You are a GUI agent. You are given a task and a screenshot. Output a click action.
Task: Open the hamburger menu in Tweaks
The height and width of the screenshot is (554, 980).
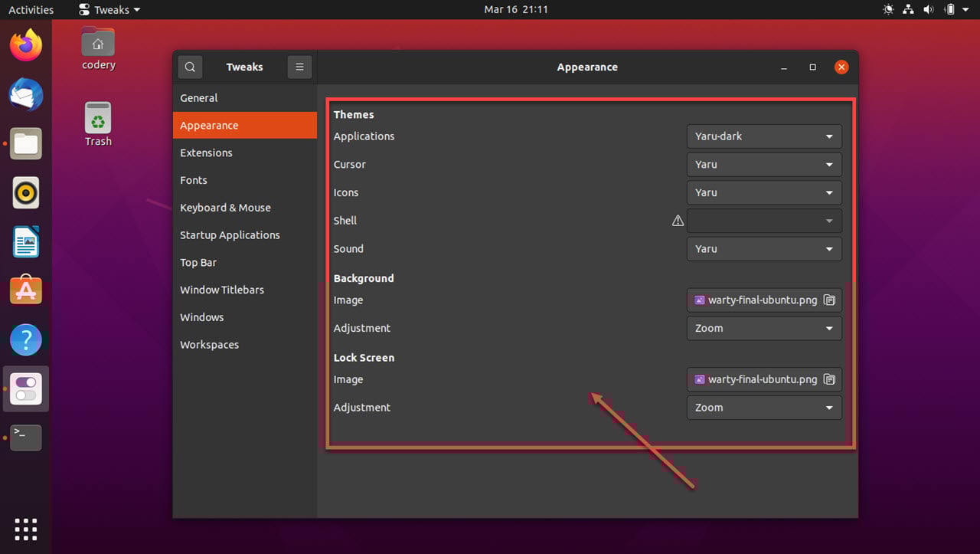click(299, 67)
